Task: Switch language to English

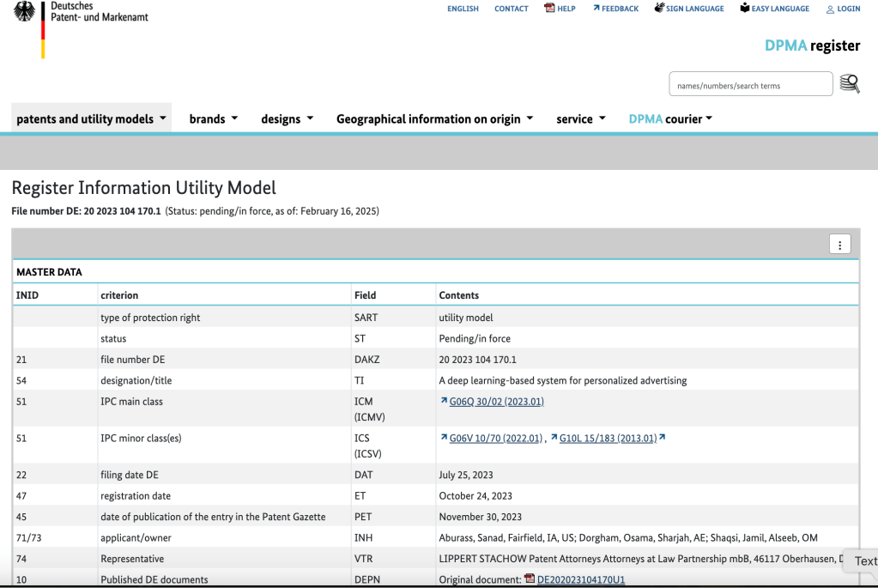Action: point(463,9)
